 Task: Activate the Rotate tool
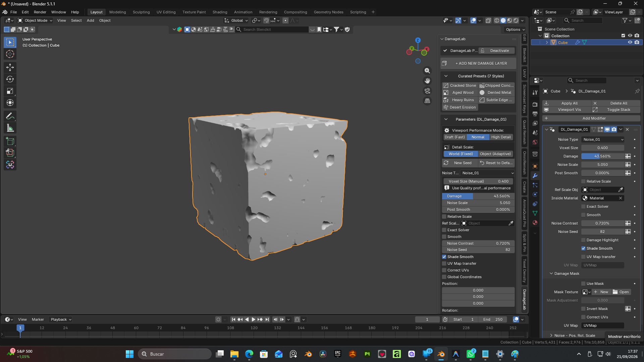coord(10,79)
